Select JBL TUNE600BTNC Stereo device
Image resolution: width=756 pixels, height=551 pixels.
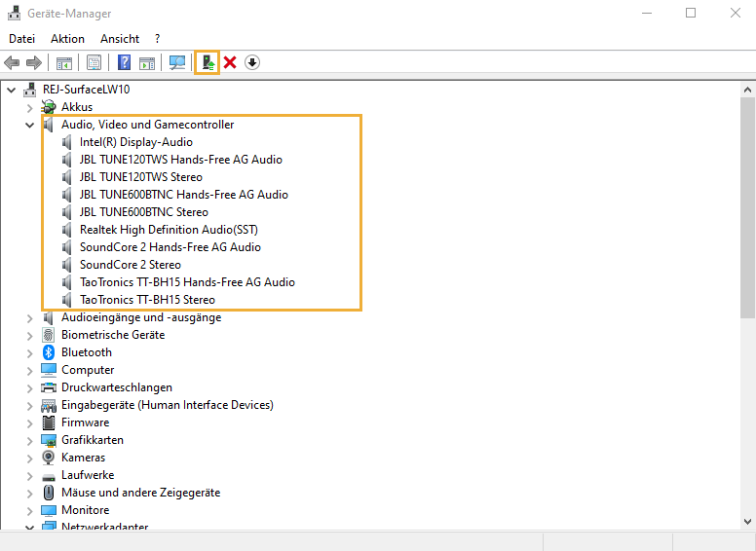[x=143, y=212]
